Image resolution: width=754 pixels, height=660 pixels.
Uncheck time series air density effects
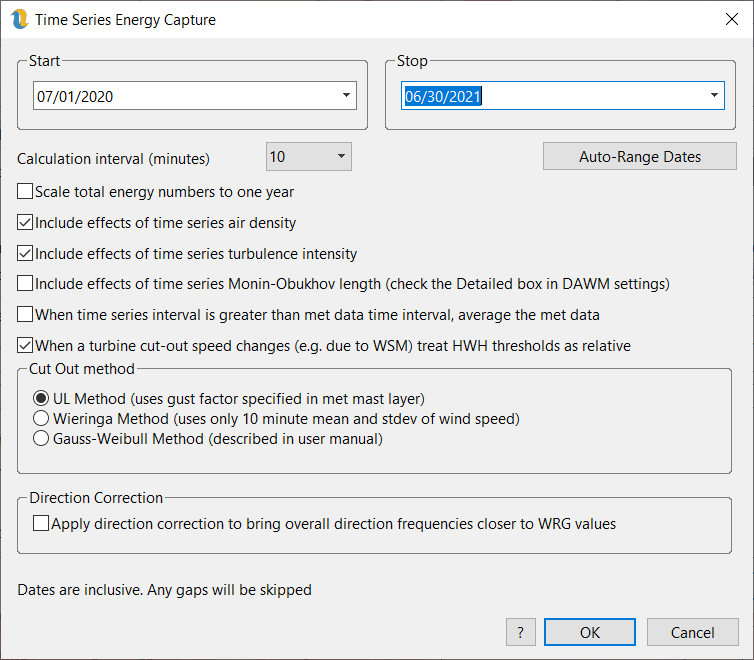coord(26,223)
